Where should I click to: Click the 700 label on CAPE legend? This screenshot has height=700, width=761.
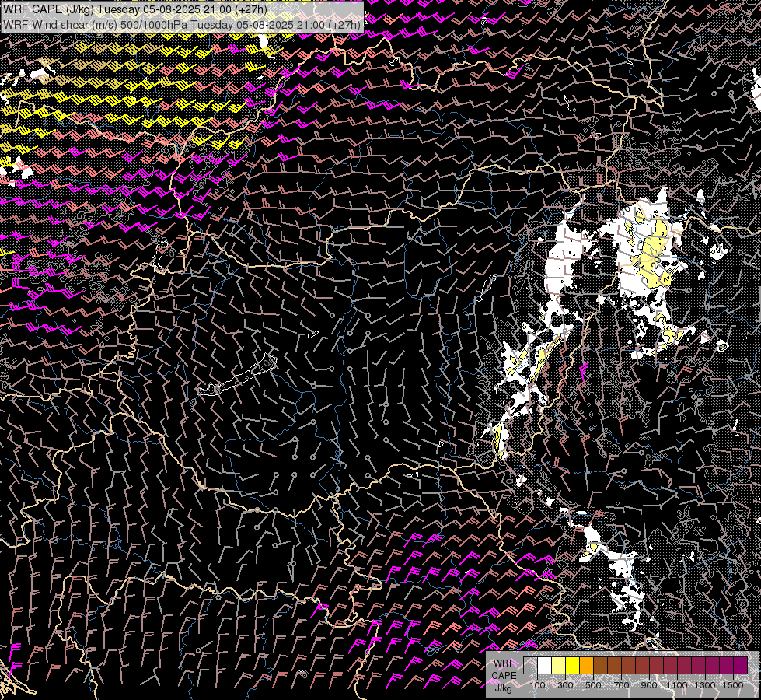pyautogui.click(x=621, y=685)
